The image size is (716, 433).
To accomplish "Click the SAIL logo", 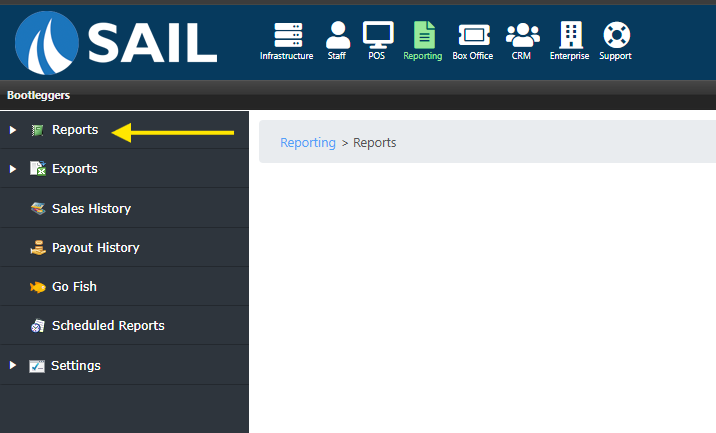I will pos(116,42).
